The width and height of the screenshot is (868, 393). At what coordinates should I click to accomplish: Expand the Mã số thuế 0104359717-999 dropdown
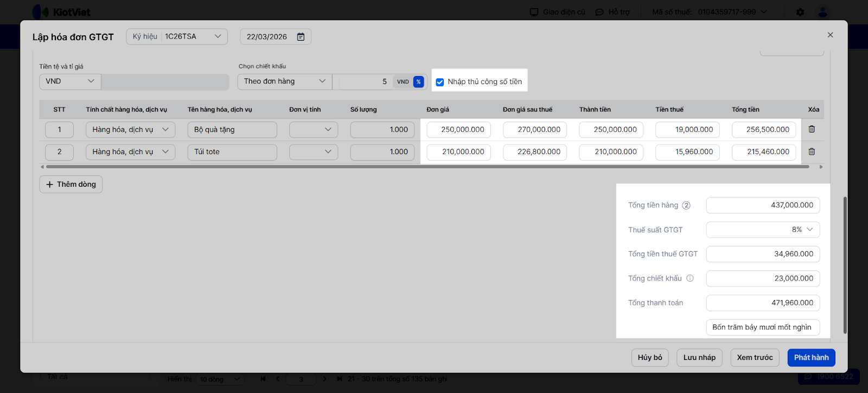(710, 12)
